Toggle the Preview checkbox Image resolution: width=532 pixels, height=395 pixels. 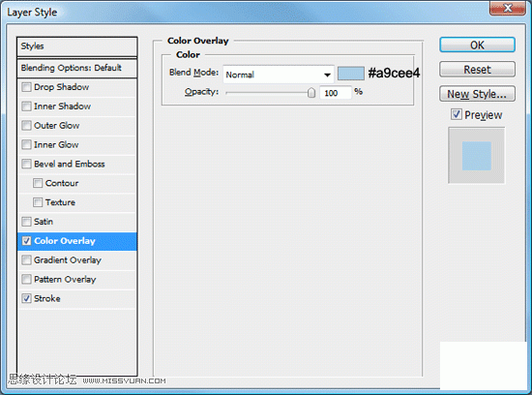tap(457, 114)
